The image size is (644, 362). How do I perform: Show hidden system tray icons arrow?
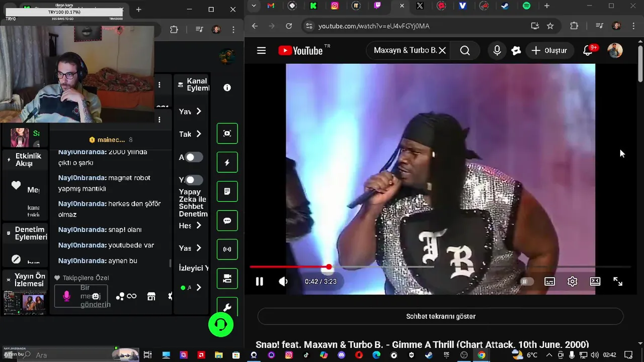pos(549,355)
